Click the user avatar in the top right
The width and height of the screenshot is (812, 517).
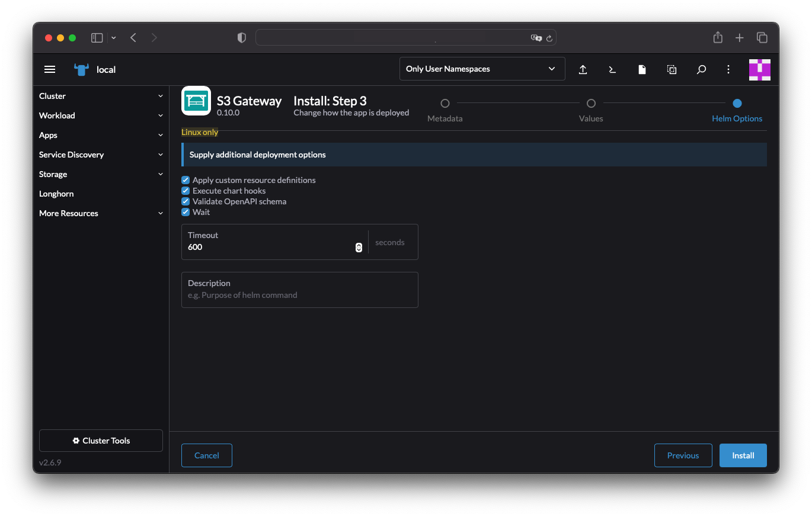(x=760, y=69)
